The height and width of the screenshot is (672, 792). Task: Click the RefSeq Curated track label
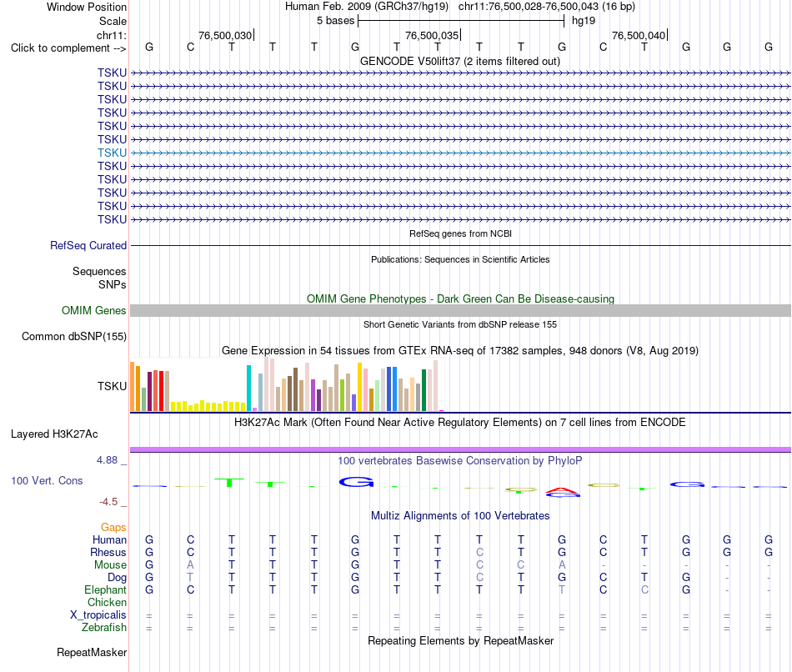[88, 246]
